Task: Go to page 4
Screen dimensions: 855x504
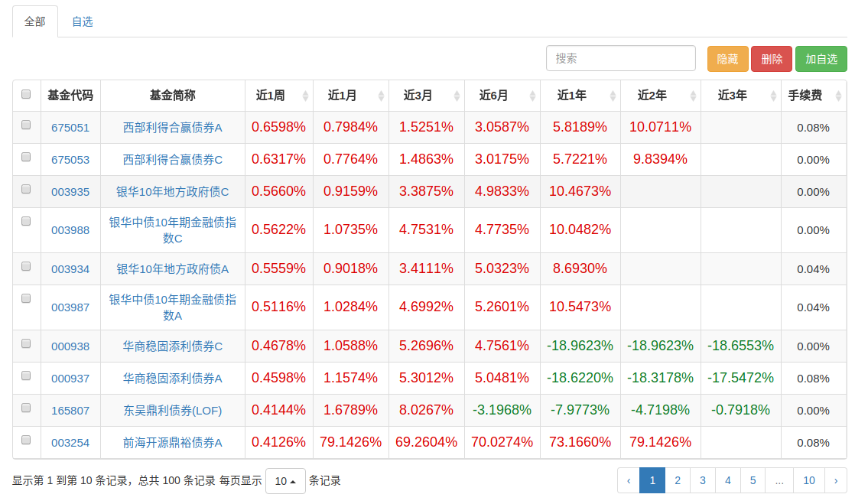Action: click(x=727, y=480)
